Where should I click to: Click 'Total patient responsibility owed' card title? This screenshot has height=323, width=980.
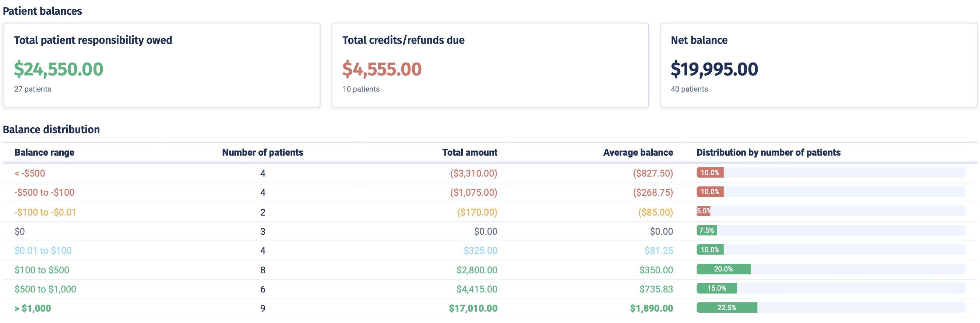click(93, 40)
